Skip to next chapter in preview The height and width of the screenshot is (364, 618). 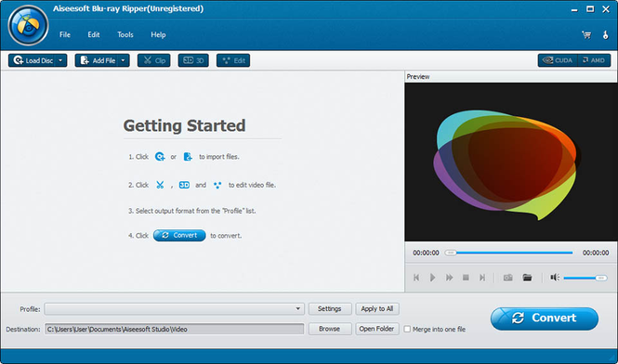click(482, 278)
